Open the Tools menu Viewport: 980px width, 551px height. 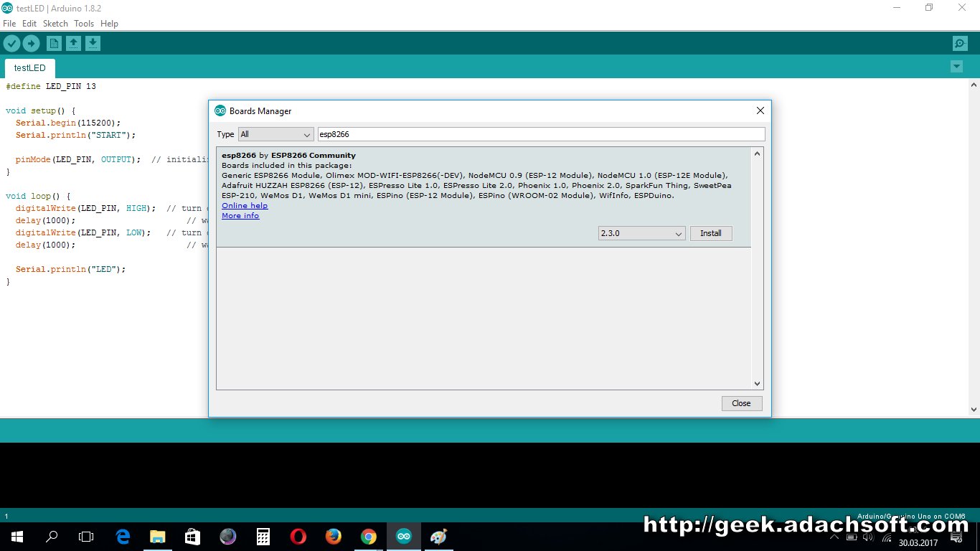83,23
